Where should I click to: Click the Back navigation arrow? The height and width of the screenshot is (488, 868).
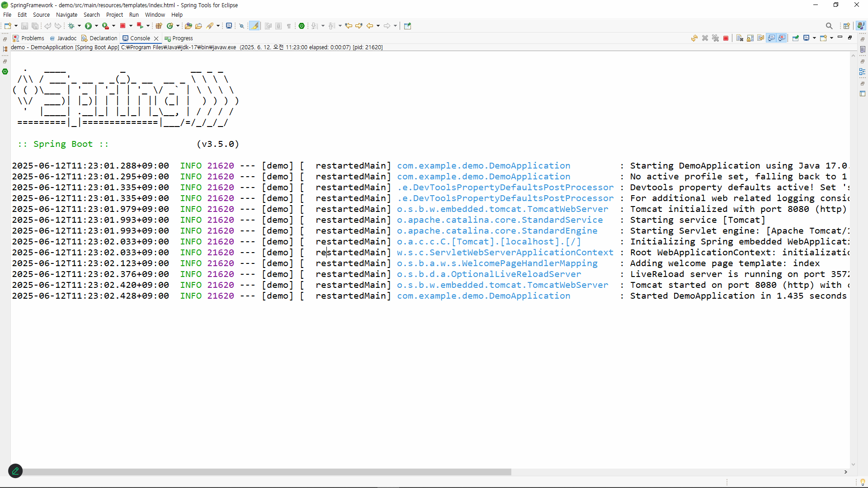[x=370, y=26]
